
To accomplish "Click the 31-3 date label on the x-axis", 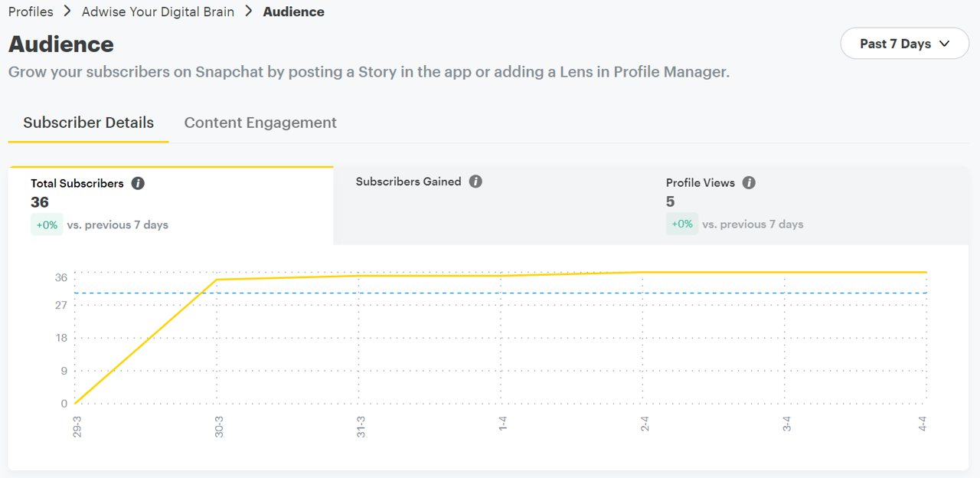I will pyautogui.click(x=360, y=427).
